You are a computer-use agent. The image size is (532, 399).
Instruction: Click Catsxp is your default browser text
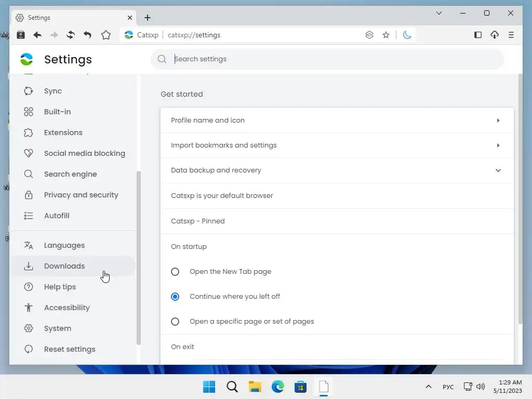222,196
